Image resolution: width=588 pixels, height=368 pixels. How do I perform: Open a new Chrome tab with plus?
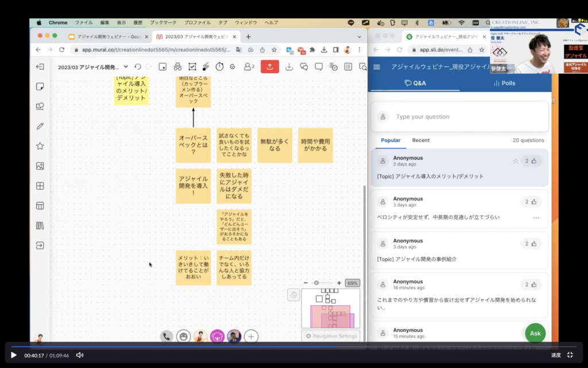coord(248,37)
